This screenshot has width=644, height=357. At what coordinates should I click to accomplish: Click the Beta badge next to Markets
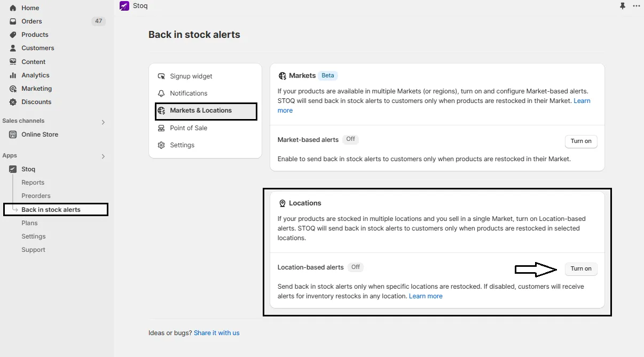coord(328,76)
